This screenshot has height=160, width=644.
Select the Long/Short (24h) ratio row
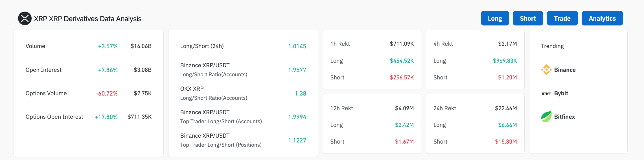point(243,46)
